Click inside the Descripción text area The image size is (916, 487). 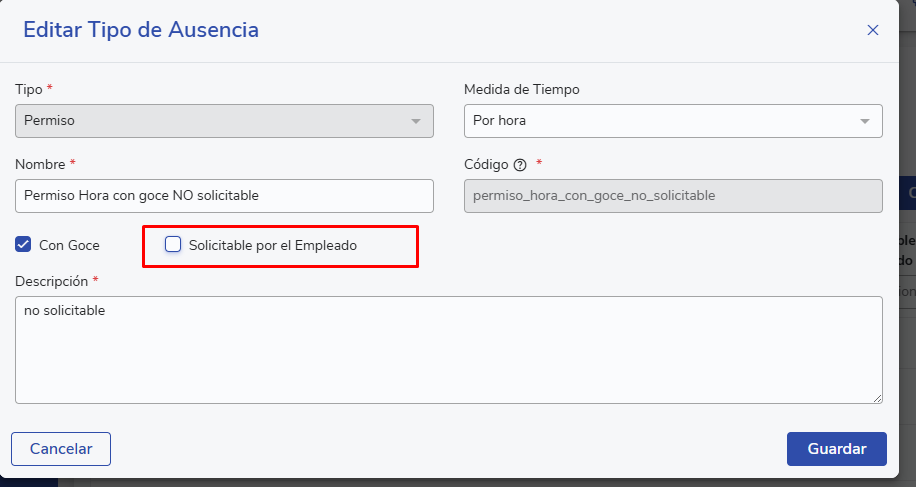click(x=448, y=350)
